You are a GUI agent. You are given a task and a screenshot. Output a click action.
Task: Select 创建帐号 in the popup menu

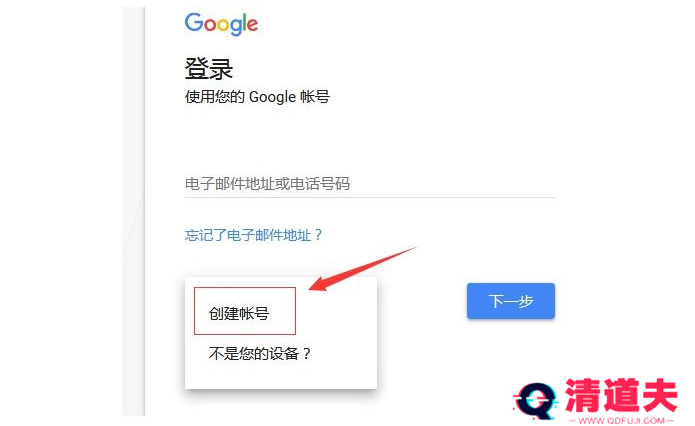coord(239,313)
